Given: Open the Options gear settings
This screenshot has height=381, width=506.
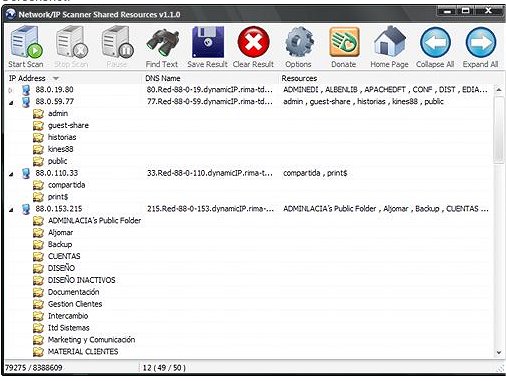Looking at the screenshot, I should [298, 47].
